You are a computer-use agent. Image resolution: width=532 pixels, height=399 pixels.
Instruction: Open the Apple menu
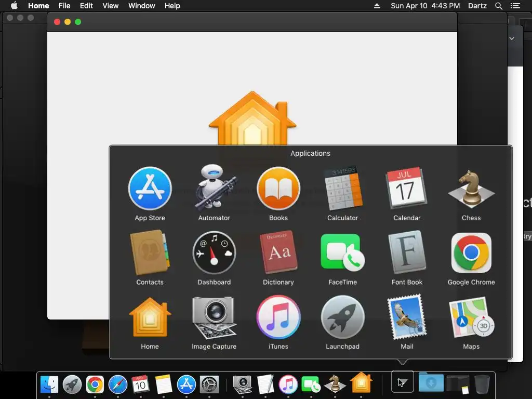(x=14, y=6)
